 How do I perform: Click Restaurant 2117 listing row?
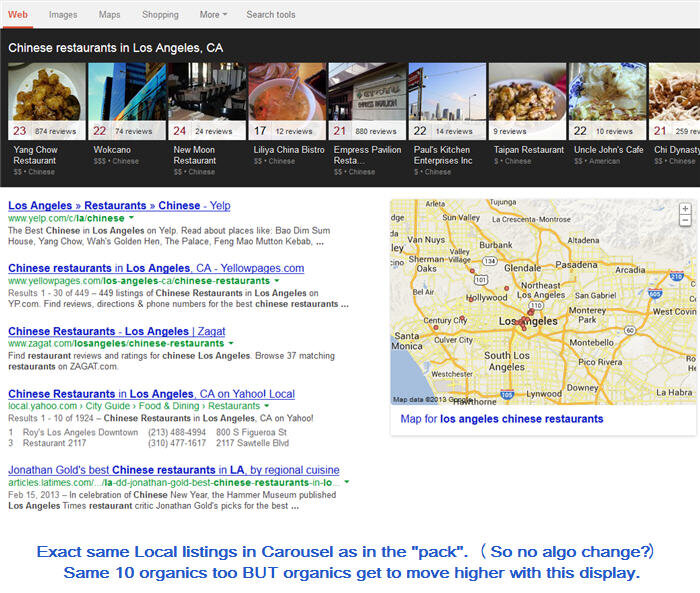pos(149,443)
